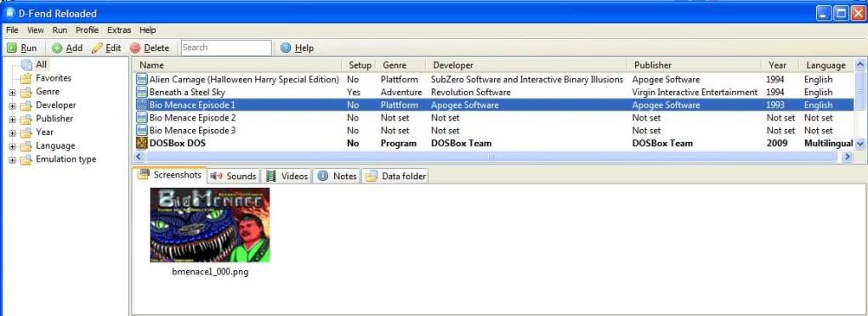
Task: Open the Help menu in menu bar
Action: tap(148, 30)
